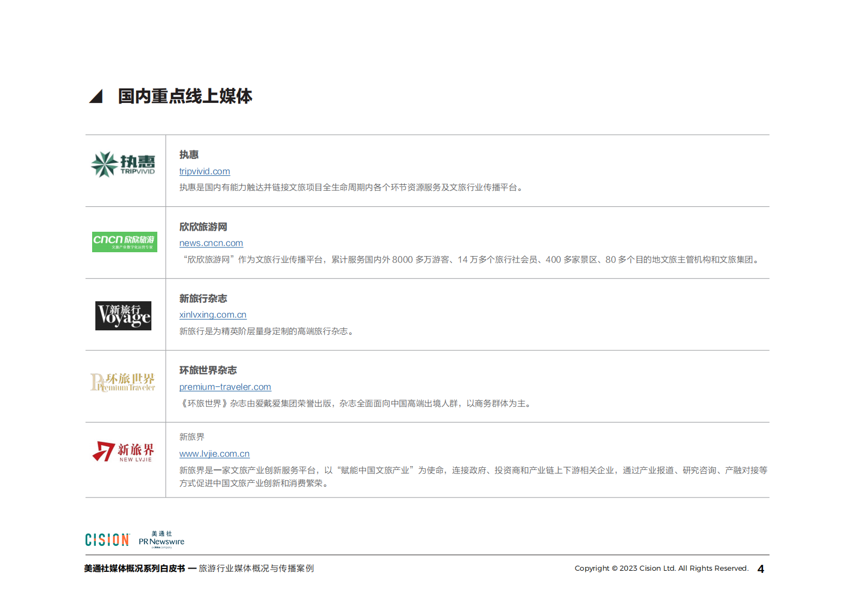Viewport: 855px width, 616px height.
Task: Select the media name 环旅世界杂志
Action: click(x=208, y=370)
